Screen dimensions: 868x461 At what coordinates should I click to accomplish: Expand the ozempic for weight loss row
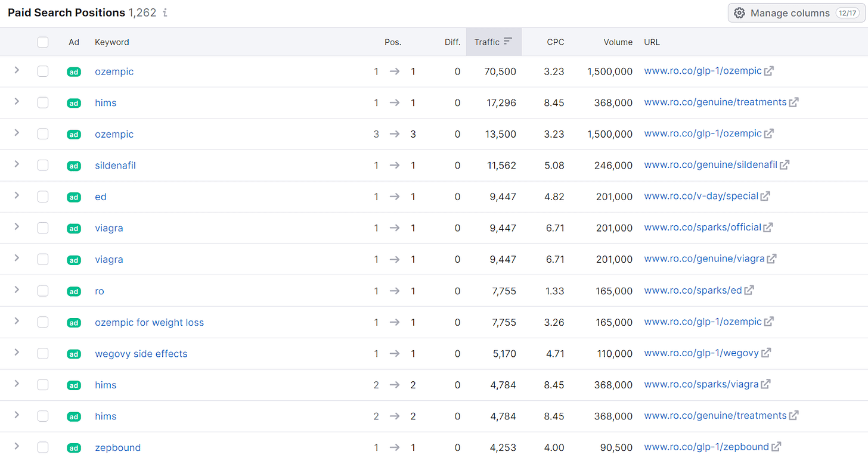click(x=17, y=321)
